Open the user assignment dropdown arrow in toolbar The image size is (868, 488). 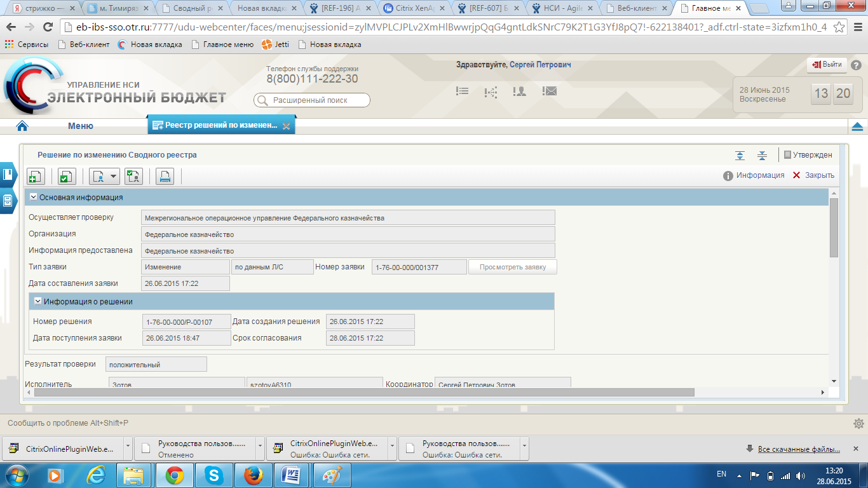[x=114, y=177]
